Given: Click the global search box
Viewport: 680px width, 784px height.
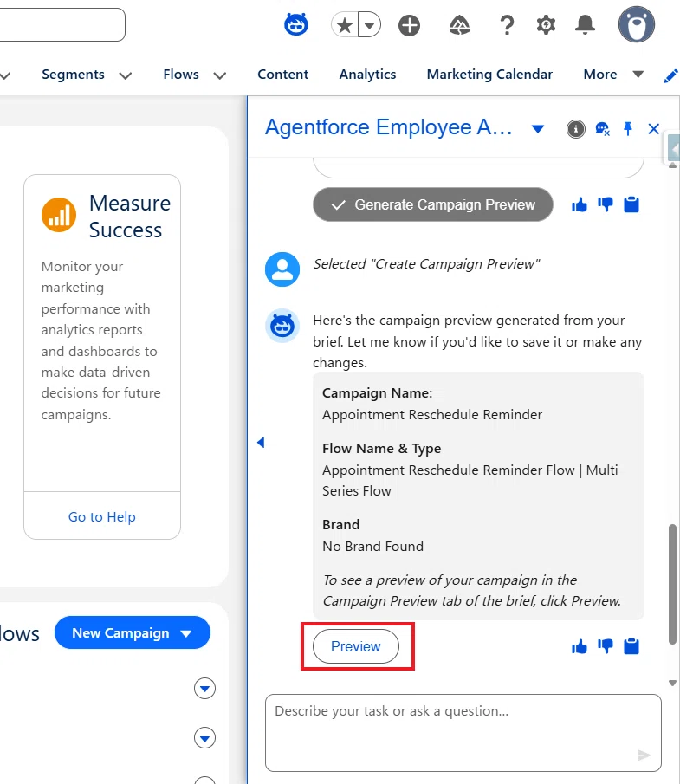Looking at the screenshot, I should point(62,24).
